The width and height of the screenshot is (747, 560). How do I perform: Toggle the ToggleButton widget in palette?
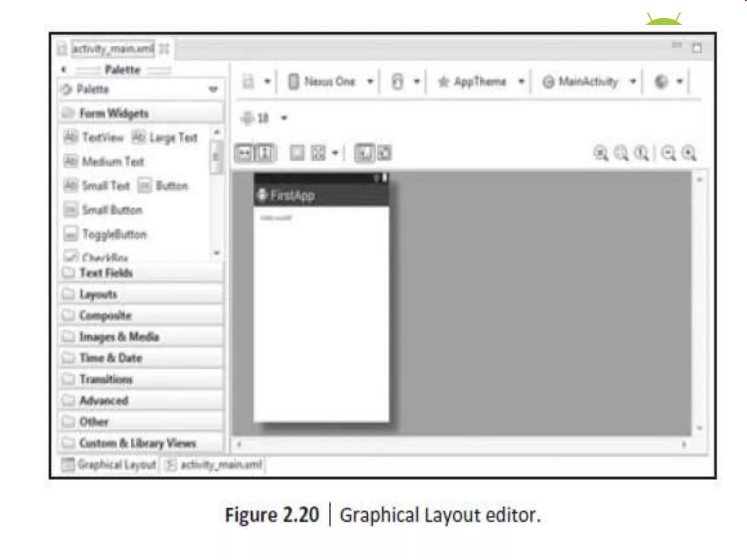tap(114, 234)
